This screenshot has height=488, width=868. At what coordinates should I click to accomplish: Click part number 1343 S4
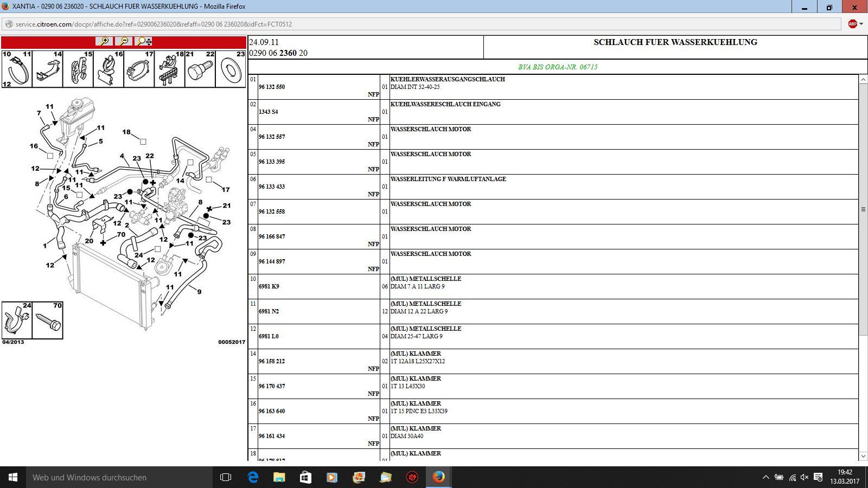(268, 112)
